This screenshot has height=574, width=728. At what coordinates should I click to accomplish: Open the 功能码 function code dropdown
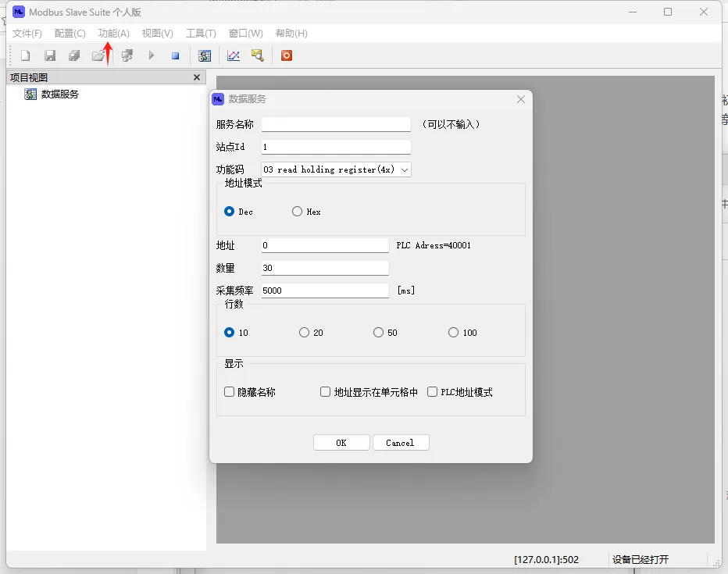(x=336, y=169)
